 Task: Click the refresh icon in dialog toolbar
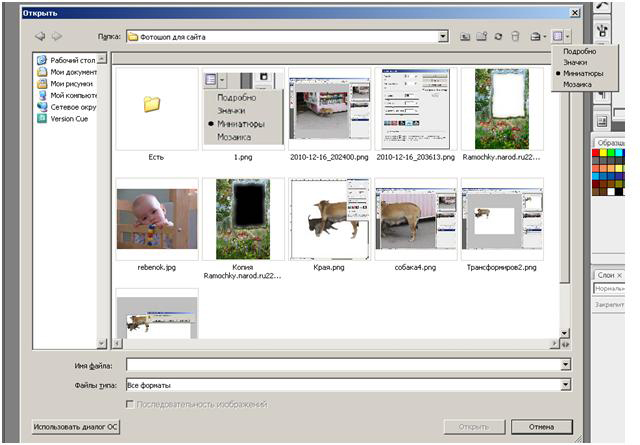click(x=498, y=37)
